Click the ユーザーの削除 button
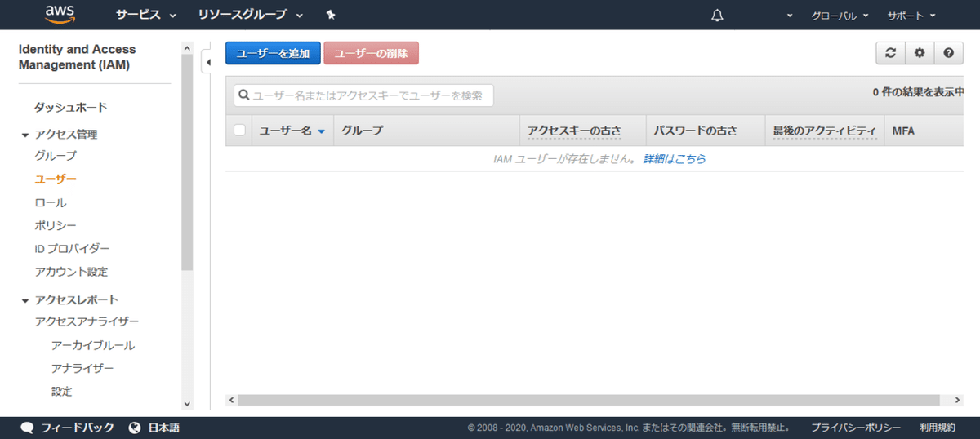 (x=372, y=53)
